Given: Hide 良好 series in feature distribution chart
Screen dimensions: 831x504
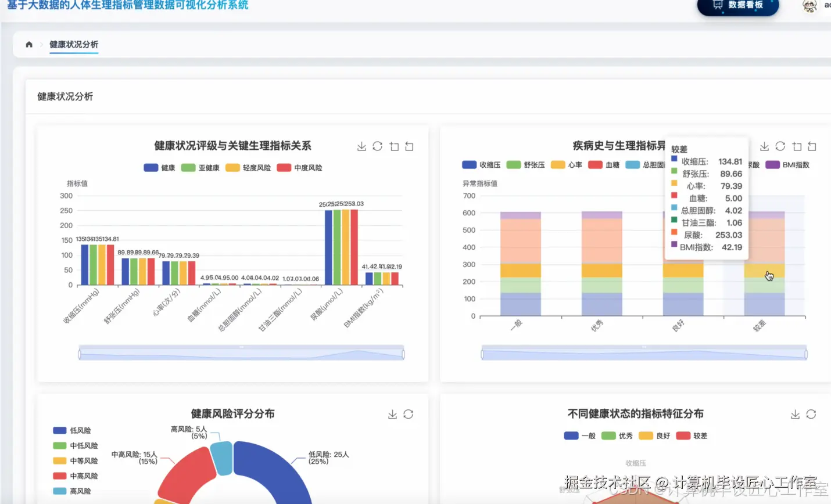Looking at the screenshot, I should point(654,435).
